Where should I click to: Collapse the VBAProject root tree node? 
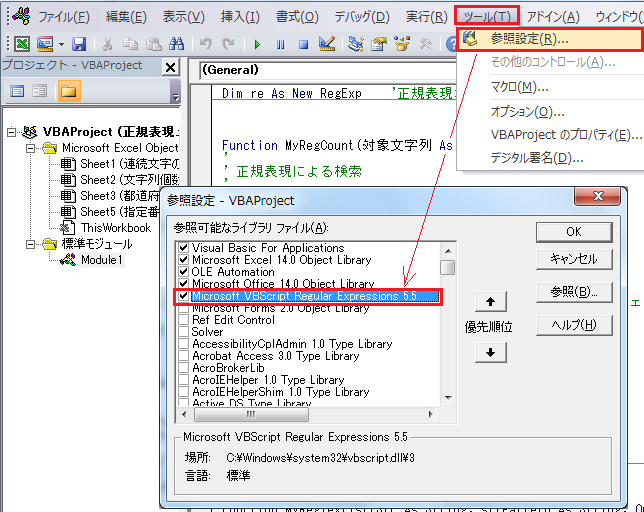click(12, 132)
